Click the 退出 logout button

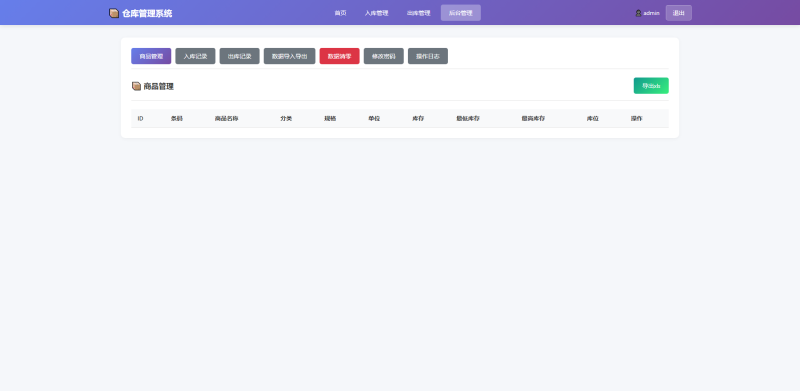point(679,13)
